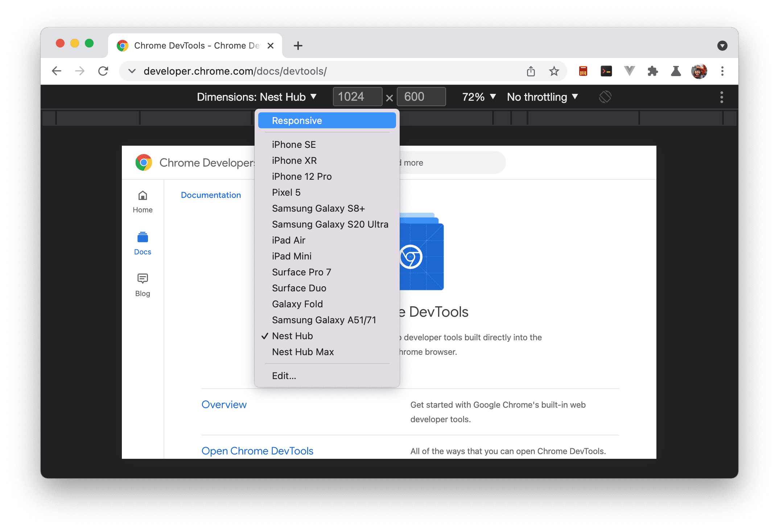Viewport: 779px width, 532px height.
Task: Click the bookmark/star icon in address bar
Action: click(553, 70)
